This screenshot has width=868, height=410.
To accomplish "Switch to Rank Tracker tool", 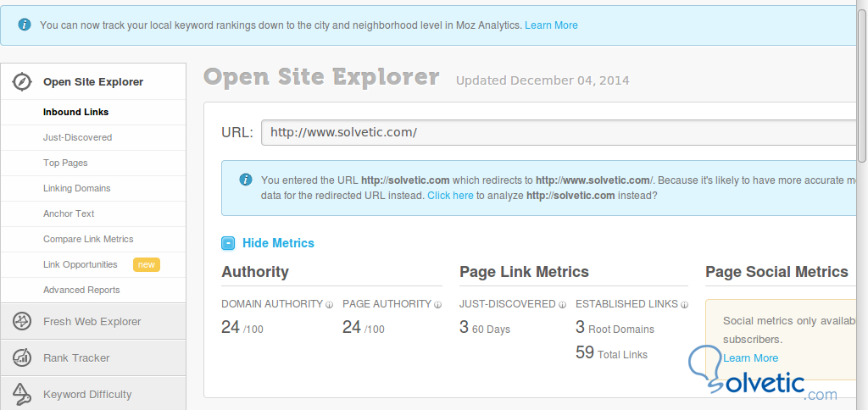I will click(x=76, y=358).
